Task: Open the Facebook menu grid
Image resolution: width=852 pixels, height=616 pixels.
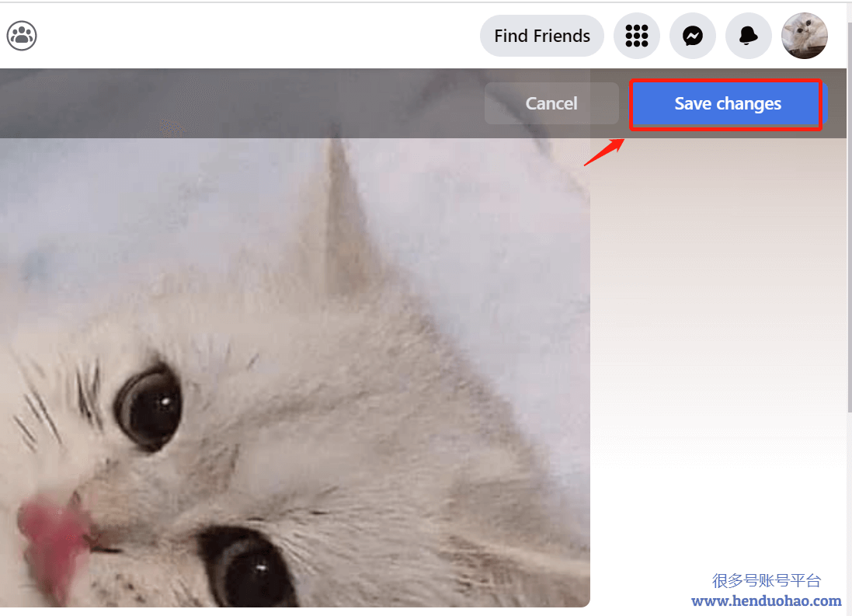Action: [x=637, y=36]
